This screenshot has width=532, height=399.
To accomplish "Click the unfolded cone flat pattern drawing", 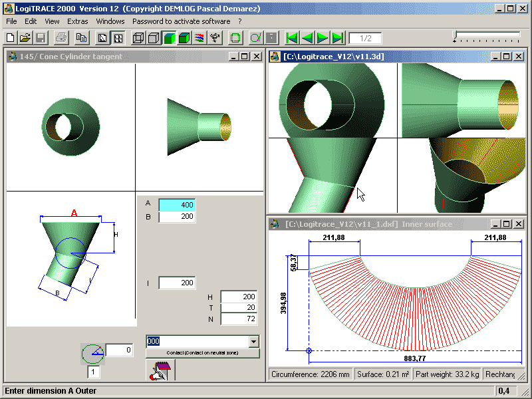I will (415, 303).
